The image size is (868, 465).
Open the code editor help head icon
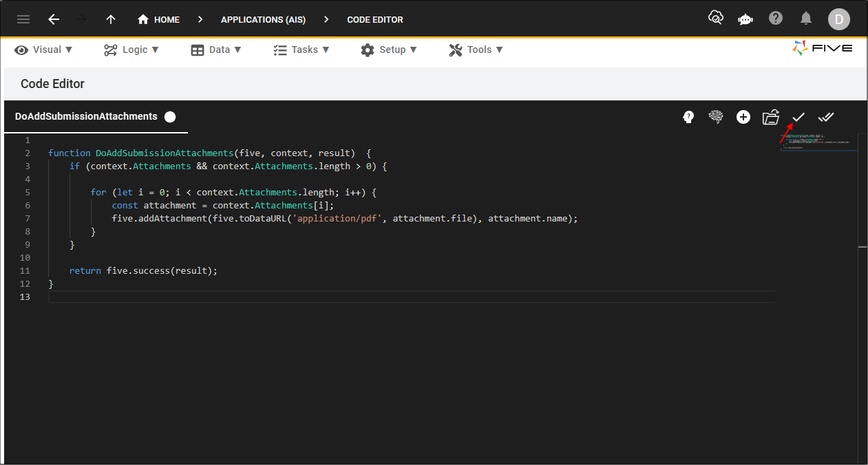(x=688, y=117)
